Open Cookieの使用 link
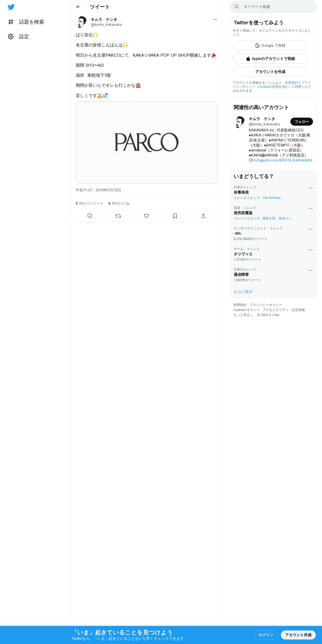 coord(269,87)
